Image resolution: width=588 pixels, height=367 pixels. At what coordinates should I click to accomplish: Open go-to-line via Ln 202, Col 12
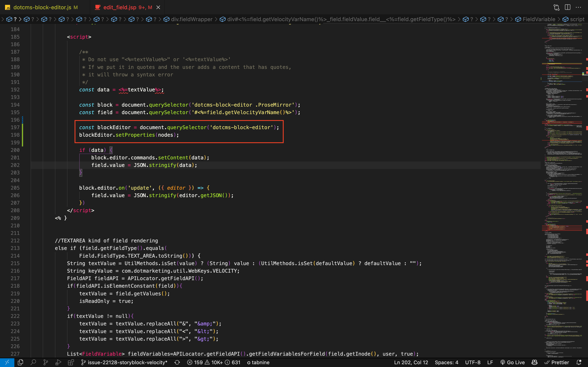(x=411, y=362)
